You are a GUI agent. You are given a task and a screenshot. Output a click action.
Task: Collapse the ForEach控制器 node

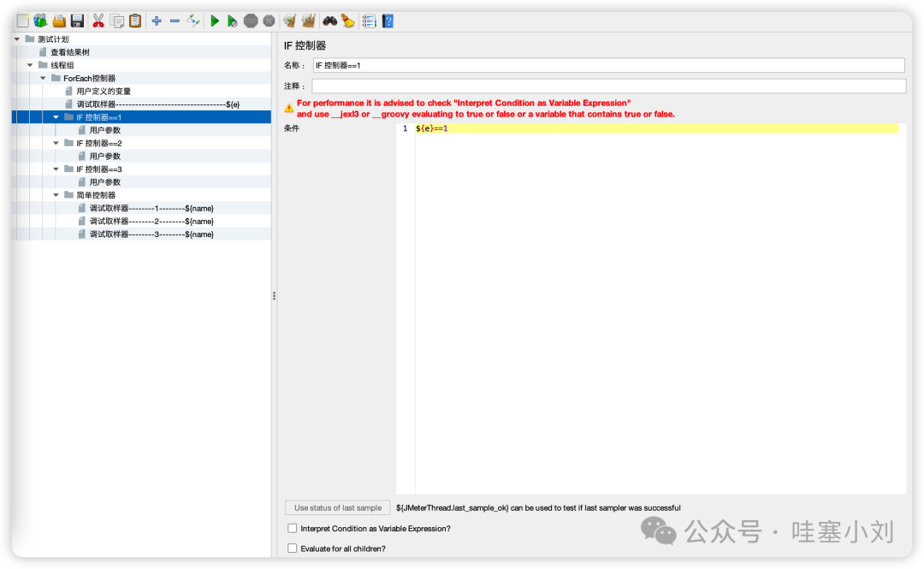click(x=43, y=78)
